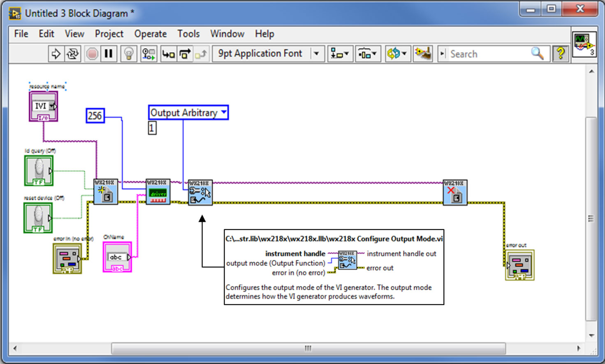Image resolution: width=605 pixels, height=364 pixels.
Task: Toggle the Retain Wire Values button
Action: (148, 54)
